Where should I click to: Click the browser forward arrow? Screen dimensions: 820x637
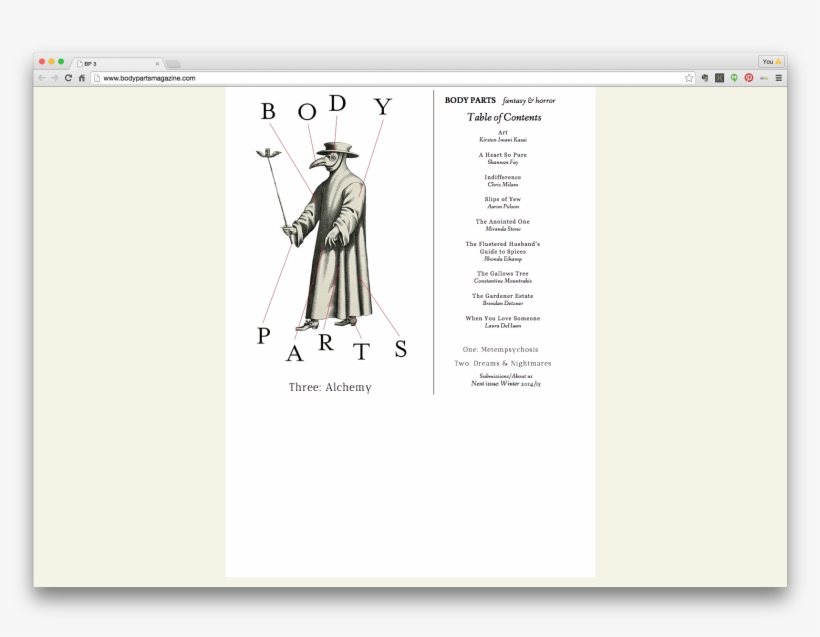[x=55, y=78]
